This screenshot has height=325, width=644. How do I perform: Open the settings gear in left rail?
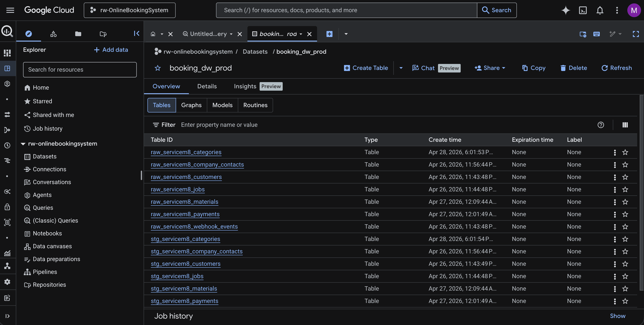(x=7, y=282)
